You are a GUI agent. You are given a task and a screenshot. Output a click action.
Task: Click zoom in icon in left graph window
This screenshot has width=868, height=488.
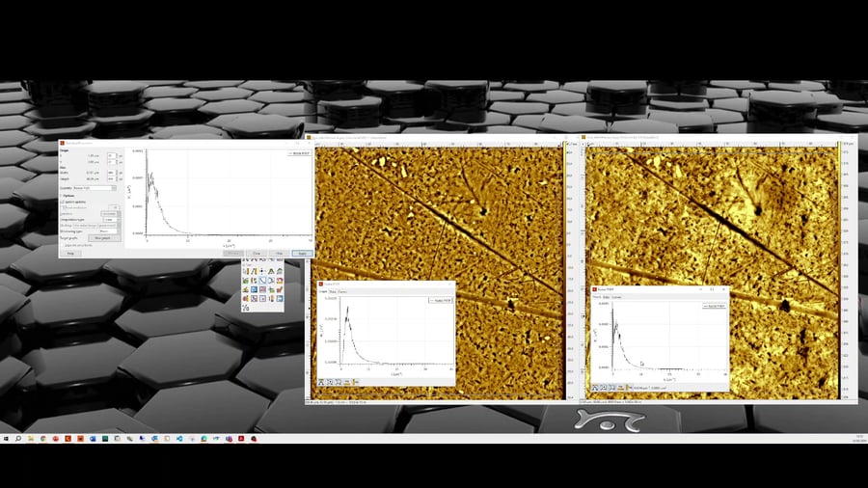(330, 382)
